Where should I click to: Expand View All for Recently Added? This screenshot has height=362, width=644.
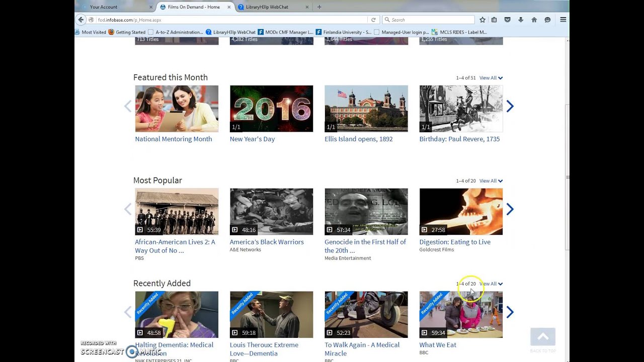click(x=491, y=284)
